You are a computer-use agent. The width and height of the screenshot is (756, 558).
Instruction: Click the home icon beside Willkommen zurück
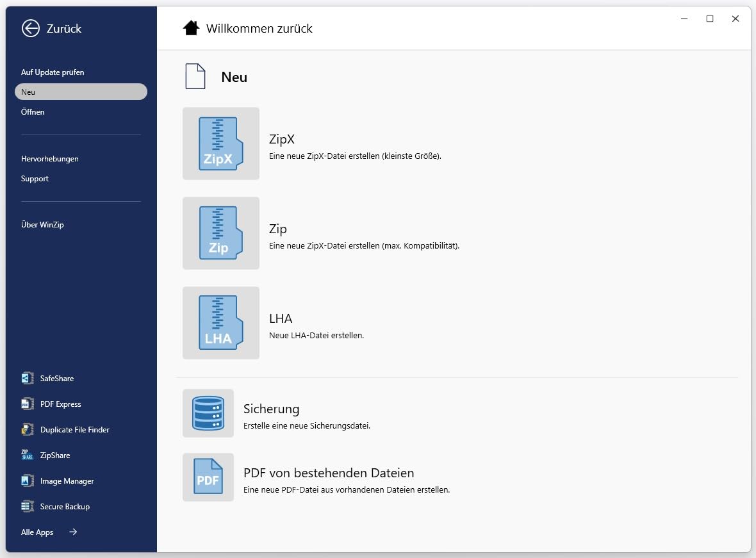click(x=191, y=28)
